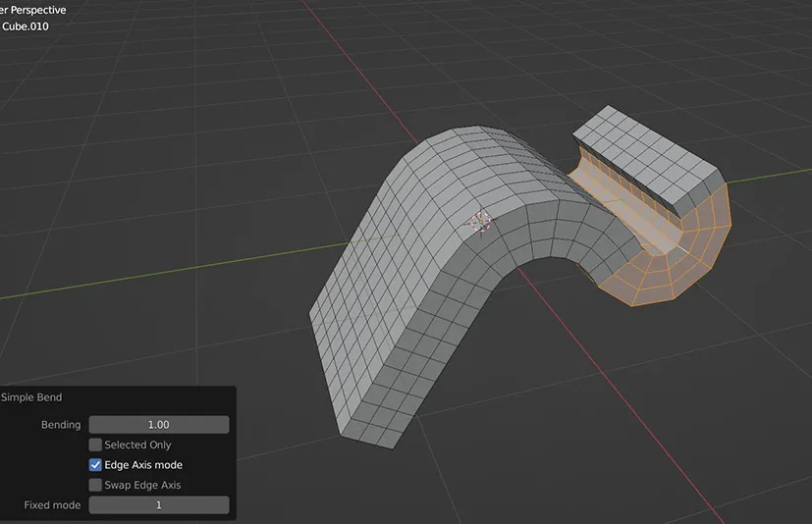Click the 3D cursor on the arch

tap(481, 222)
